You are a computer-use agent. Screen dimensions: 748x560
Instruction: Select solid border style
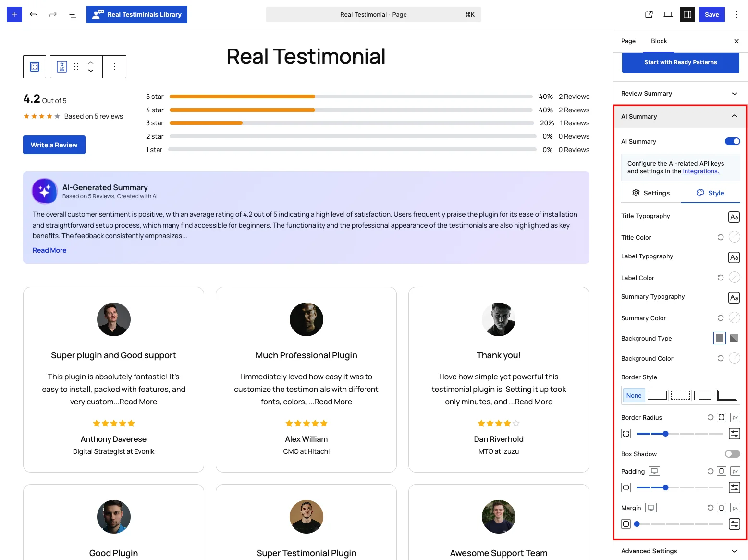tap(657, 395)
